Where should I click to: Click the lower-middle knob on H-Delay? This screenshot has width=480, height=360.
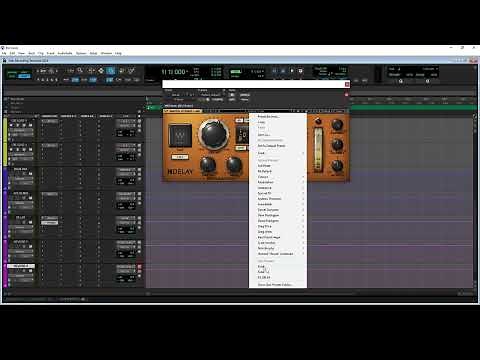pos(234,165)
